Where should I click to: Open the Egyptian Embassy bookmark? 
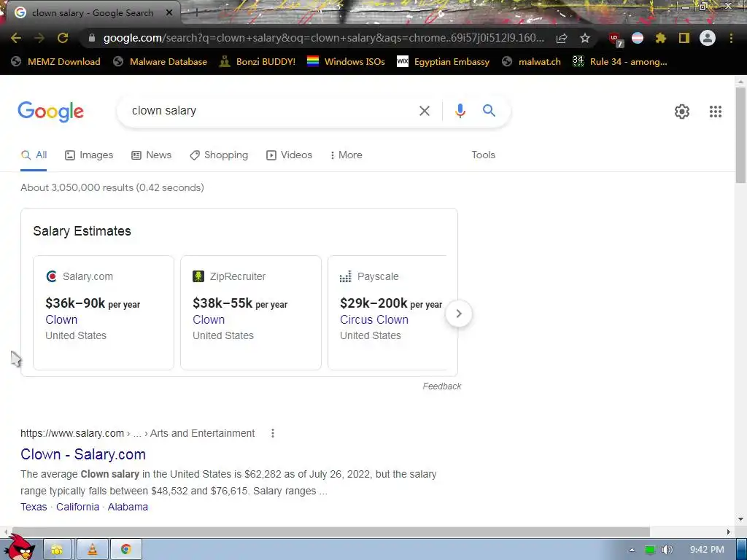click(443, 61)
